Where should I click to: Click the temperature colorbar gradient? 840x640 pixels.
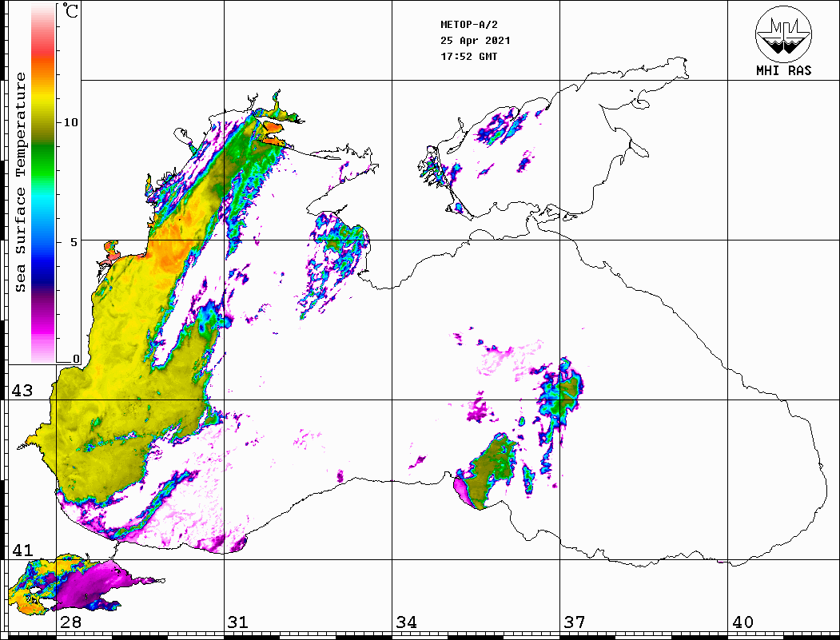click(43, 184)
